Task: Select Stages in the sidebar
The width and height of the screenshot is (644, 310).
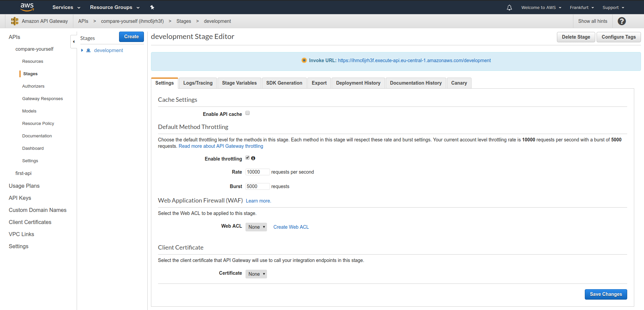Action: click(x=30, y=74)
